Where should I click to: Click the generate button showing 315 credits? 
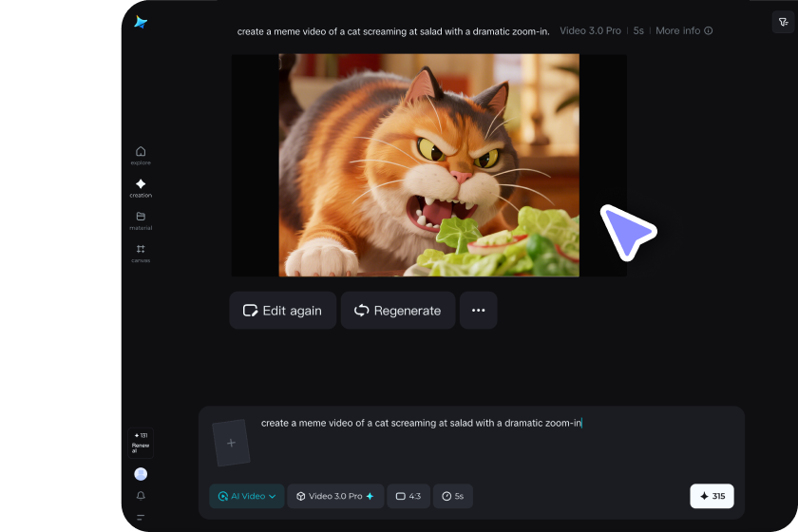click(712, 496)
